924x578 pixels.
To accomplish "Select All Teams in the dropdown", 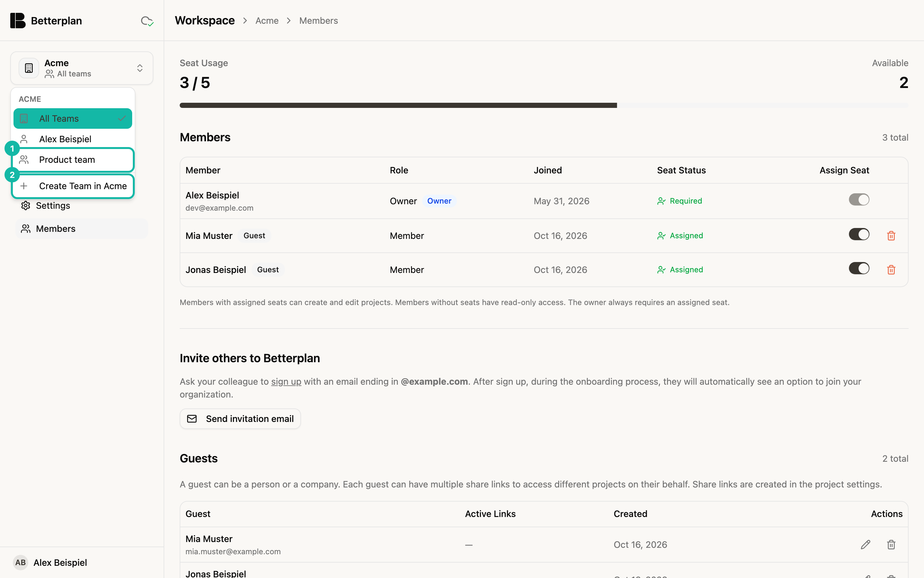I will 73,118.
